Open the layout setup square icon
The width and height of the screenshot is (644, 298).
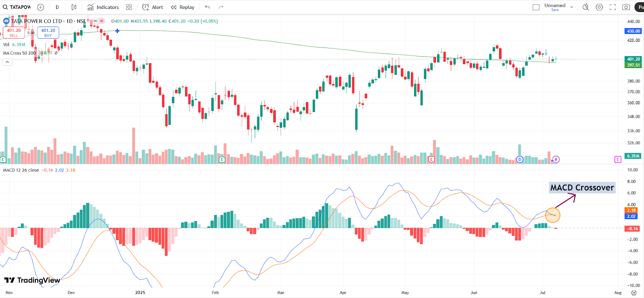536,7
